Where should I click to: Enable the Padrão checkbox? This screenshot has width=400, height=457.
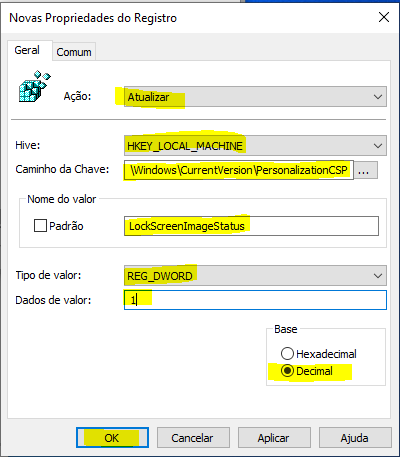click(x=40, y=226)
